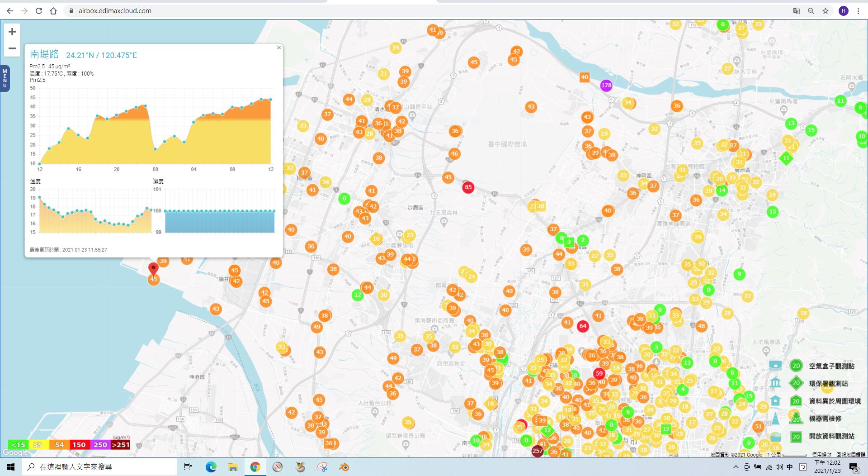Reload the airbox page

pyautogui.click(x=39, y=11)
